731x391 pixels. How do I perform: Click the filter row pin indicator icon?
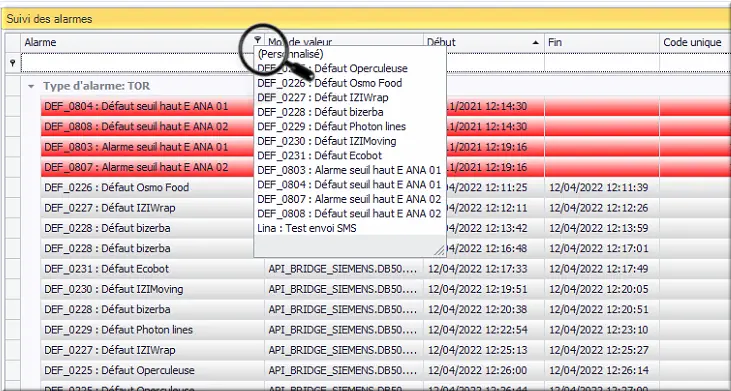click(13, 62)
